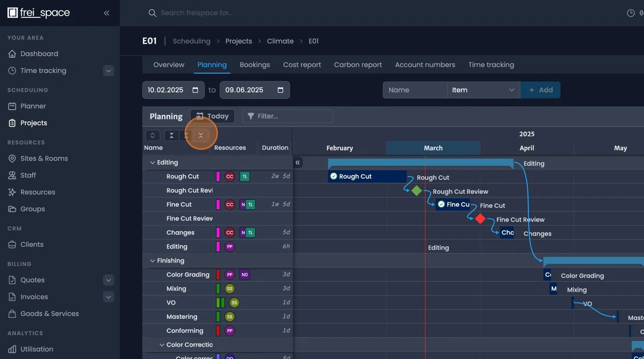This screenshot has height=359, width=644.
Task: Select the highlighted collapse-rows icon in the Planning toolbar
Action: click(201, 135)
